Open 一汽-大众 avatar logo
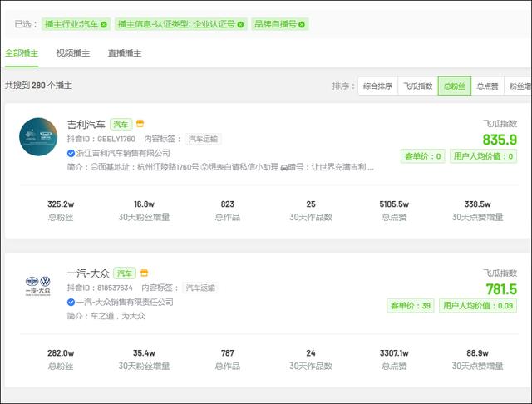Image resolution: width=532 pixels, height=404 pixels. [38, 286]
